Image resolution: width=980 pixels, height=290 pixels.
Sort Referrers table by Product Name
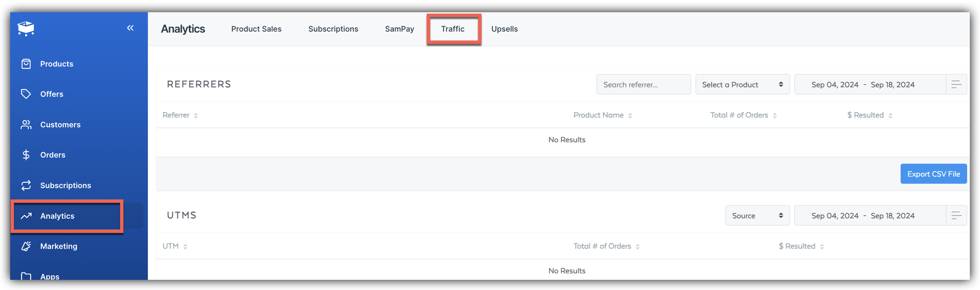(603, 115)
